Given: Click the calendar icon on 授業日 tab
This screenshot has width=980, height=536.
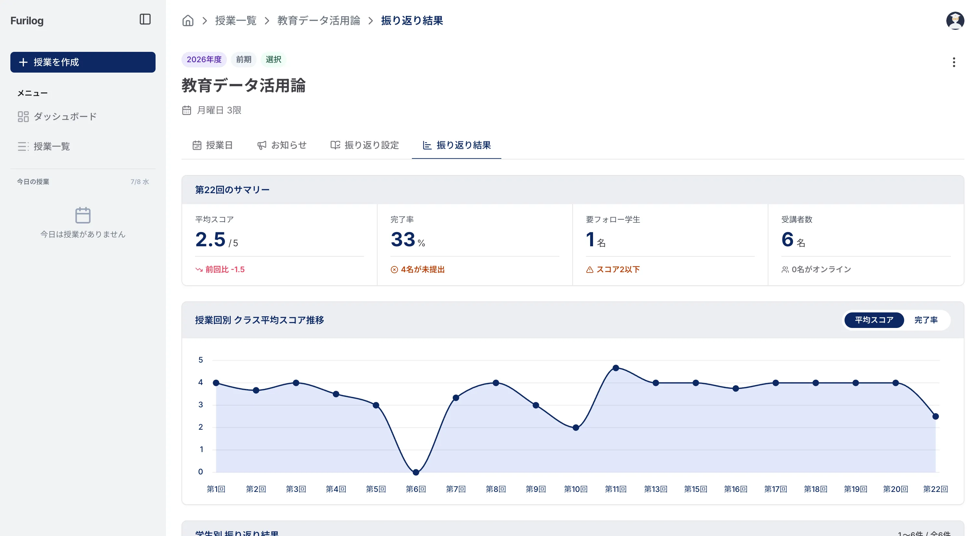Looking at the screenshot, I should (x=197, y=145).
